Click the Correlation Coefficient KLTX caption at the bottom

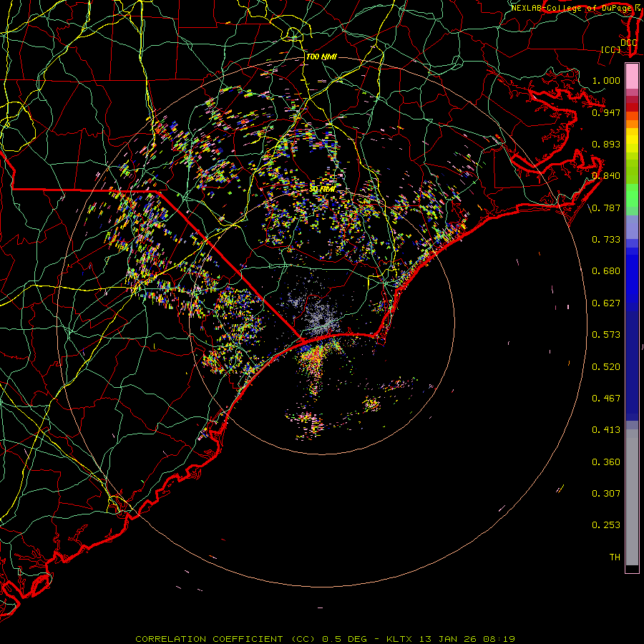[x=325, y=639]
